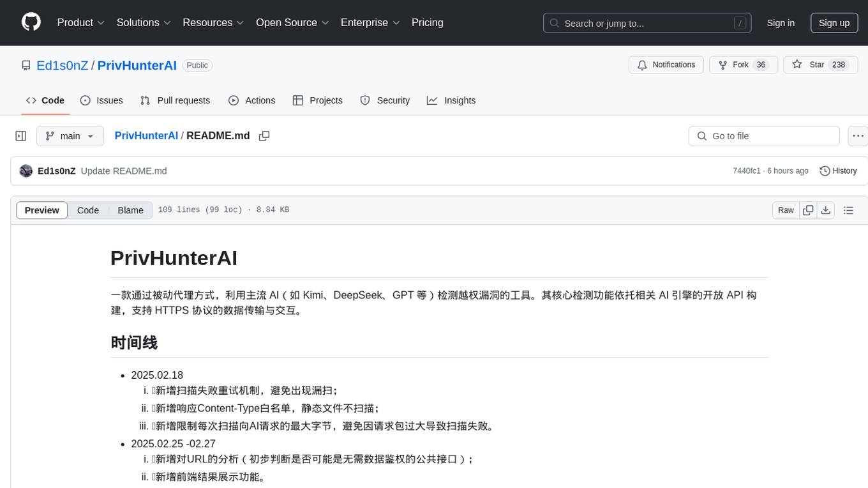Select the Blame view mode
This screenshot has height=488, width=868.
[130, 210]
